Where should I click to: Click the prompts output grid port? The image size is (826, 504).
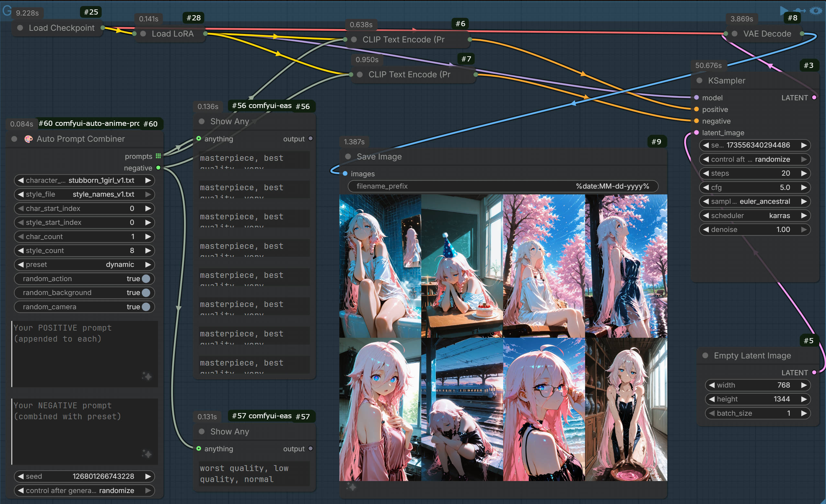click(x=158, y=156)
